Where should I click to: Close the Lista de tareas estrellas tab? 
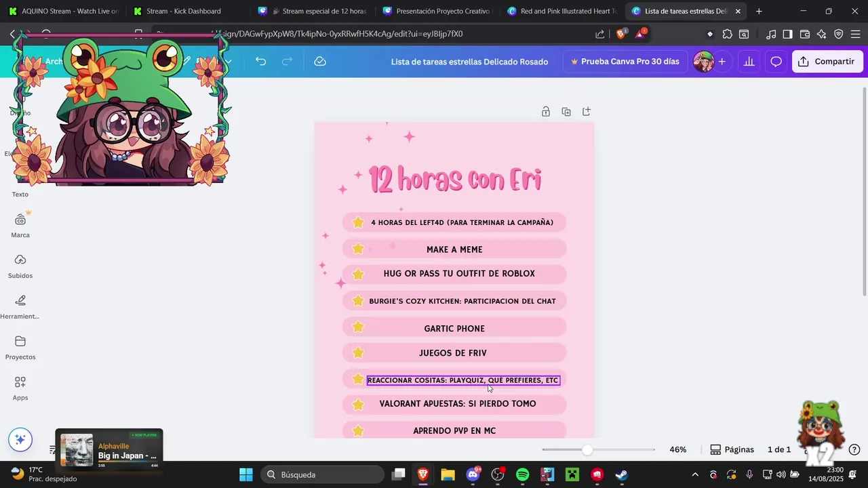[738, 11]
